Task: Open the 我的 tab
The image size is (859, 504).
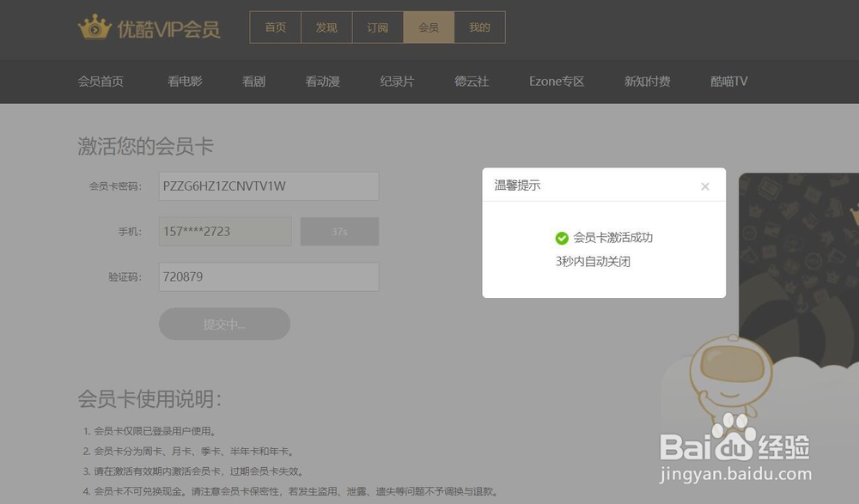Action: pos(479,27)
